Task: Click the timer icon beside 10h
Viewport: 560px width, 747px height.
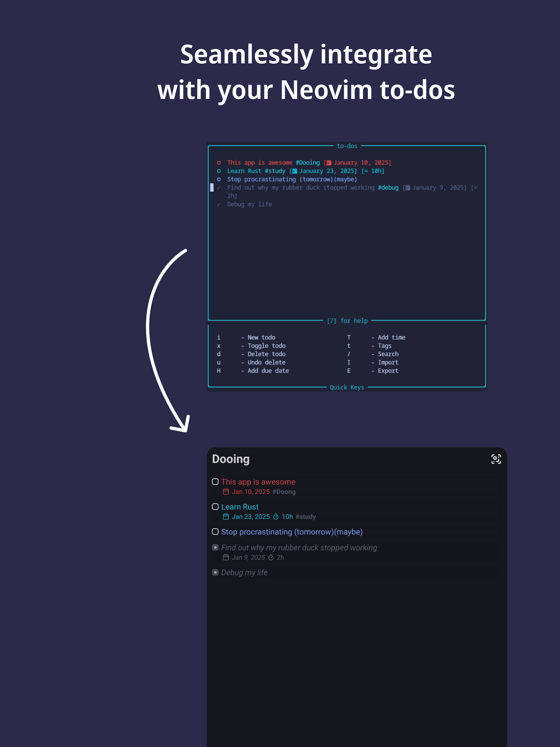Action: 276,517
